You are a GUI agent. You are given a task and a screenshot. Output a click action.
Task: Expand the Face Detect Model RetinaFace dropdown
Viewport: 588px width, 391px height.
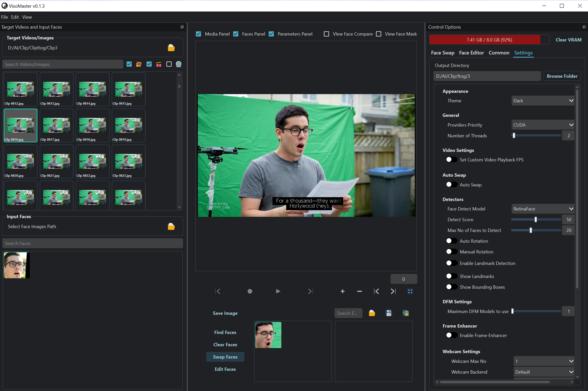click(543, 209)
